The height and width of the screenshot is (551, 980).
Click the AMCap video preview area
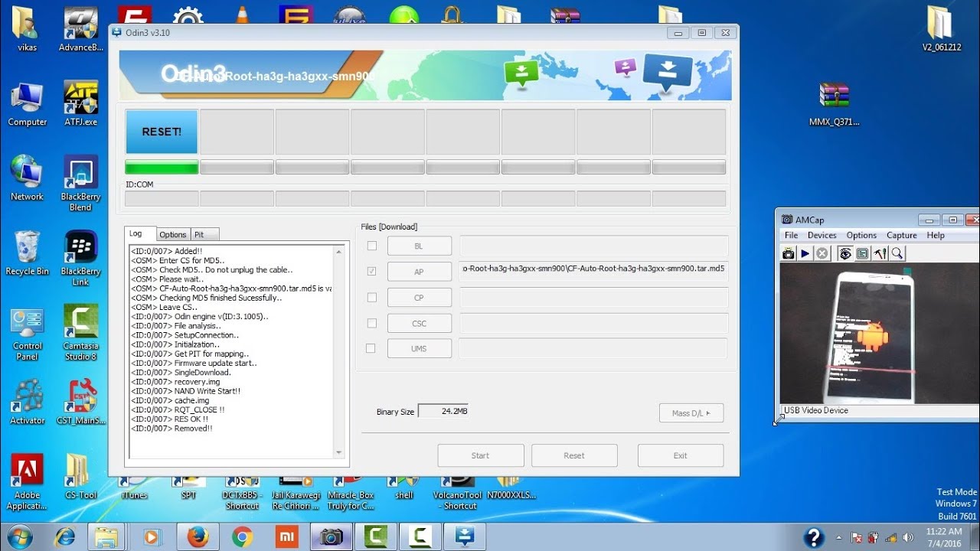(x=879, y=334)
